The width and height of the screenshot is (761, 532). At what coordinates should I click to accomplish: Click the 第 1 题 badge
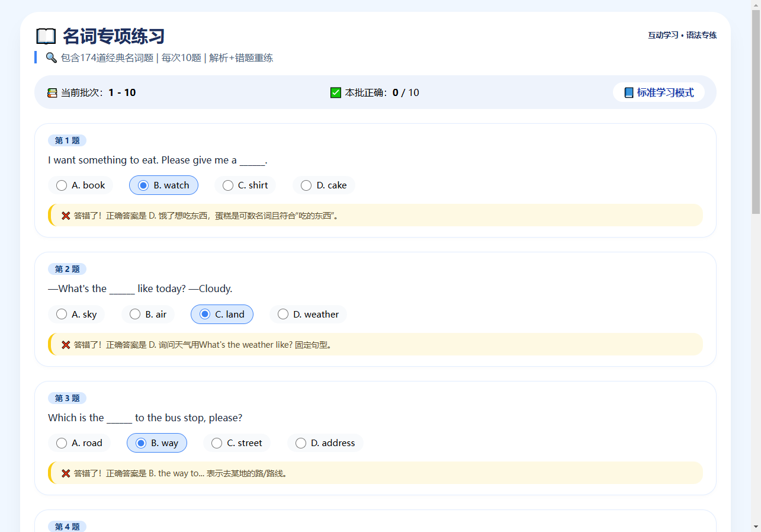point(67,140)
